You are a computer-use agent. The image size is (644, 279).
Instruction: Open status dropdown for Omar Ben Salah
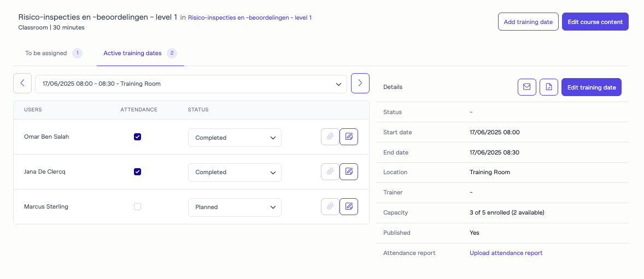tap(235, 138)
